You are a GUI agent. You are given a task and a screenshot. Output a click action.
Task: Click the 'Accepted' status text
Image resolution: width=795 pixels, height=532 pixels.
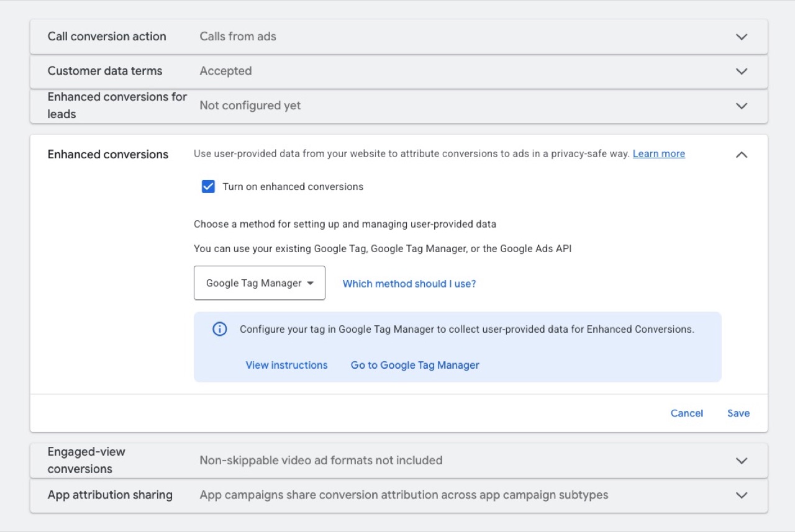(225, 71)
